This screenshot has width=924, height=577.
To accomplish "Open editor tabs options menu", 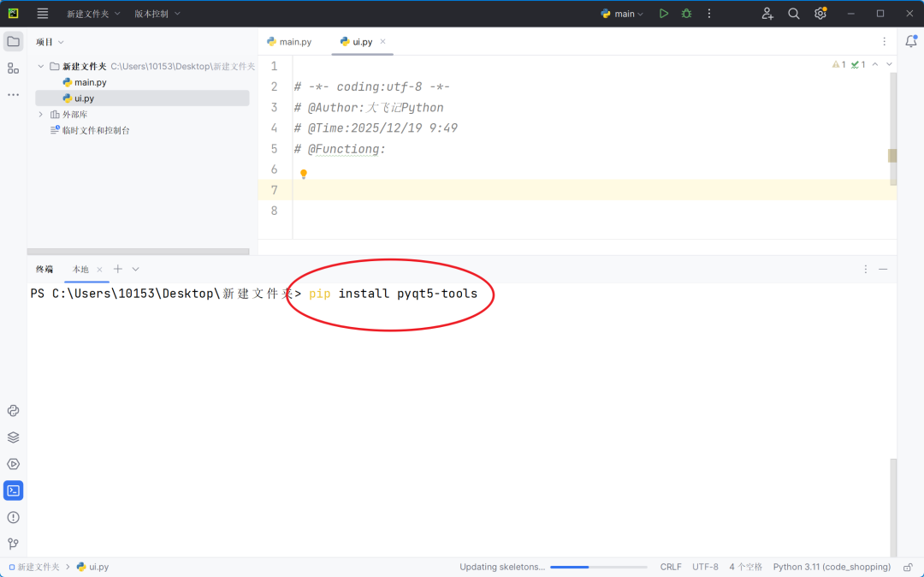I will pyautogui.click(x=884, y=41).
